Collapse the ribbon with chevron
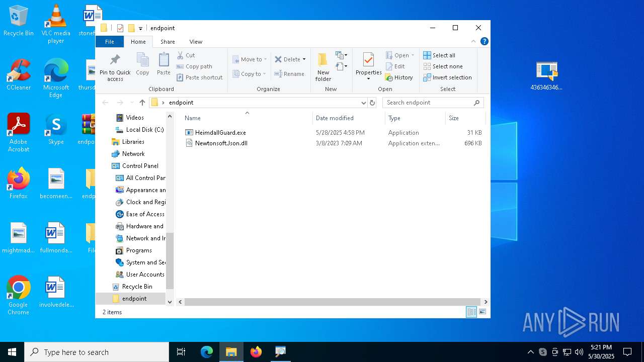This screenshot has height=362, width=644. (x=473, y=42)
